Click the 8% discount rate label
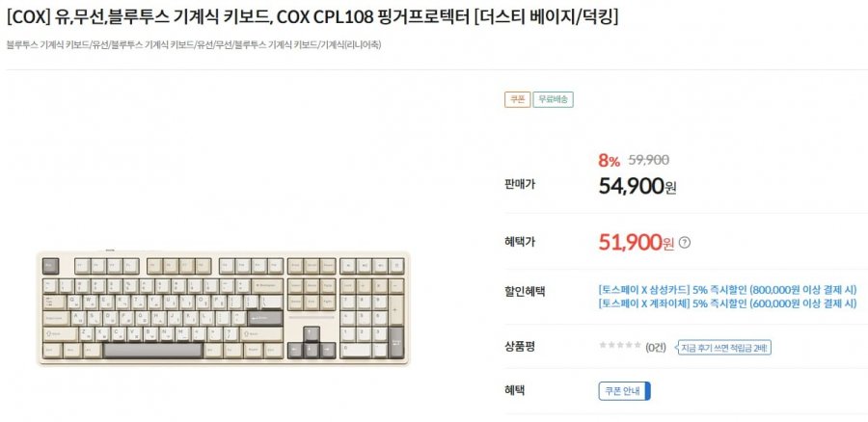Viewport: 868px width, 422px height. point(609,161)
